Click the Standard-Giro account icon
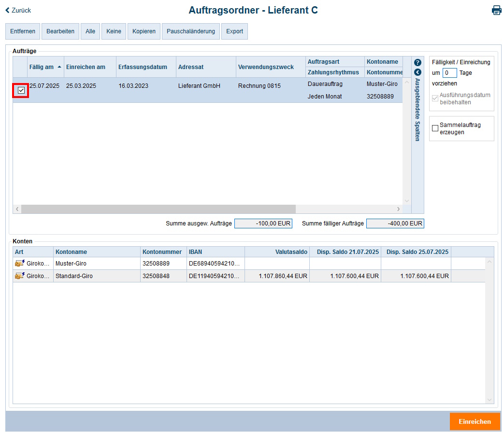Screen dimensions: 504x434 click(x=20, y=276)
